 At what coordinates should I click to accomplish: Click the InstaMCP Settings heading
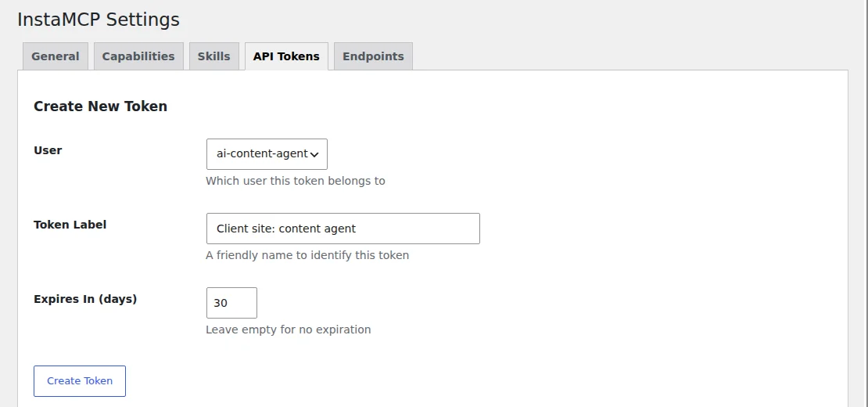(99, 20)
